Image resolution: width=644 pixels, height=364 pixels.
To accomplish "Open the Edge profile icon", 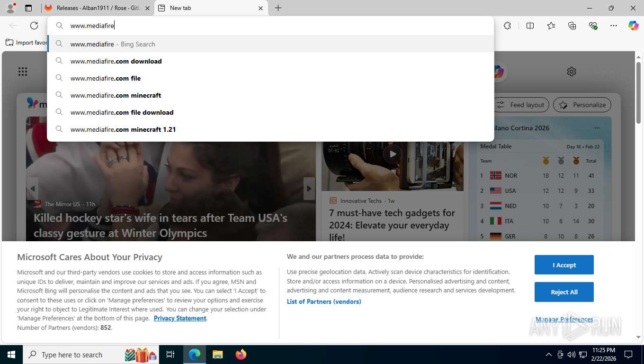I will pyautogui.click(x=10, y=8).
